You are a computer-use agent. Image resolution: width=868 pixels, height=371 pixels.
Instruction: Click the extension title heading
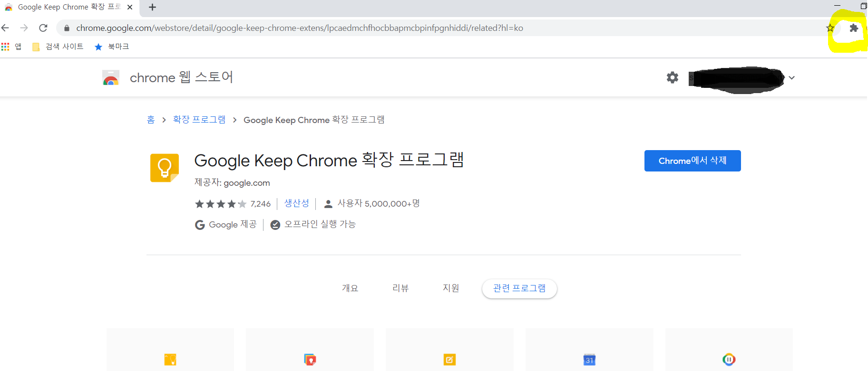click(x=329, y=160)
